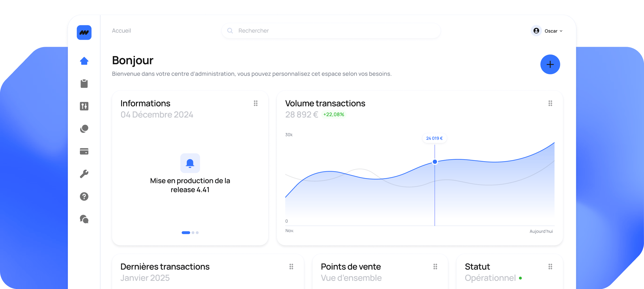644x289 pixels.
Task: Click the Vue d'ensemble subtitle
Action: (x=351, y=278)
